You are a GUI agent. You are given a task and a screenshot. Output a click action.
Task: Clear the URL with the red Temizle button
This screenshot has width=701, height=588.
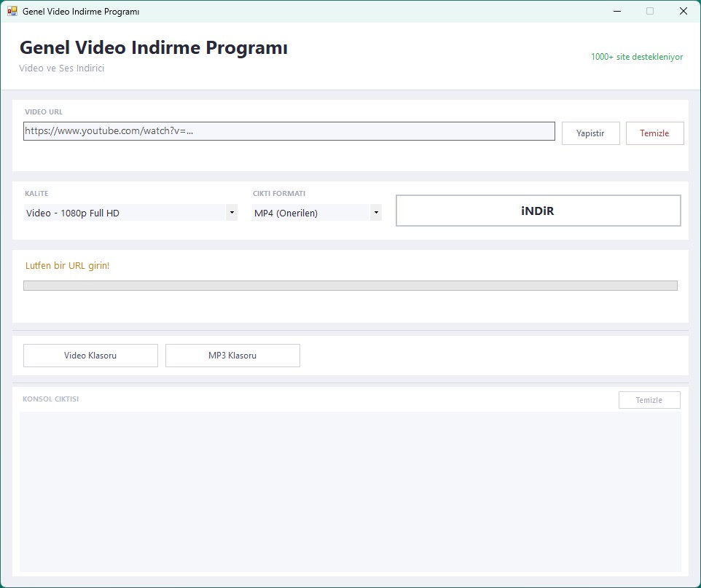(x=654, y=133)
